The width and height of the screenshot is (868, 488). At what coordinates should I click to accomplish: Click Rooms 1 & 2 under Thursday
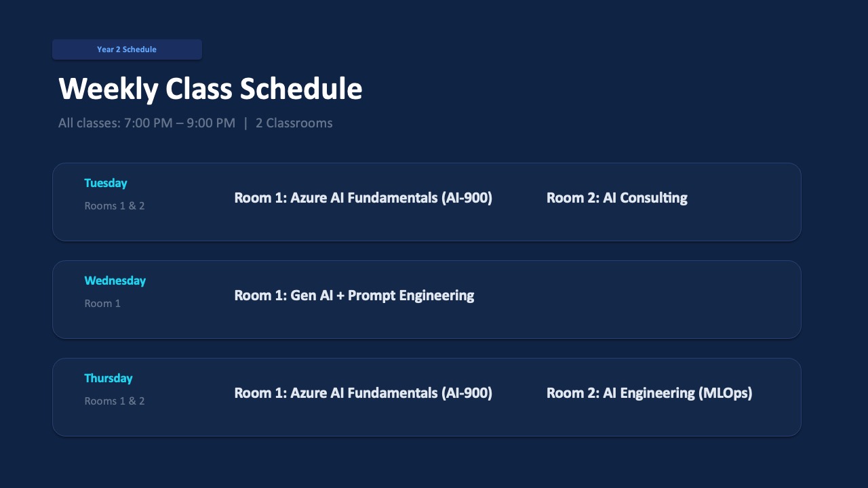115,401
